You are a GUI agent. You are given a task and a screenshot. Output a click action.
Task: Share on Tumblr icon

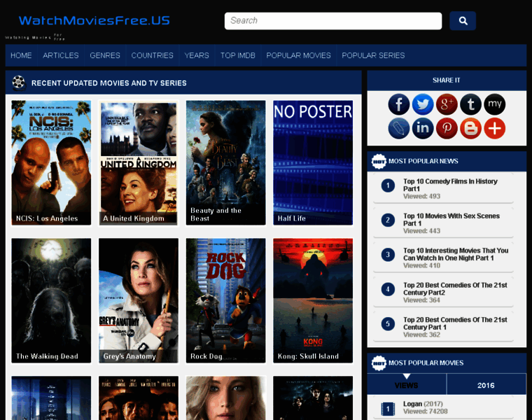coord(470,104)
